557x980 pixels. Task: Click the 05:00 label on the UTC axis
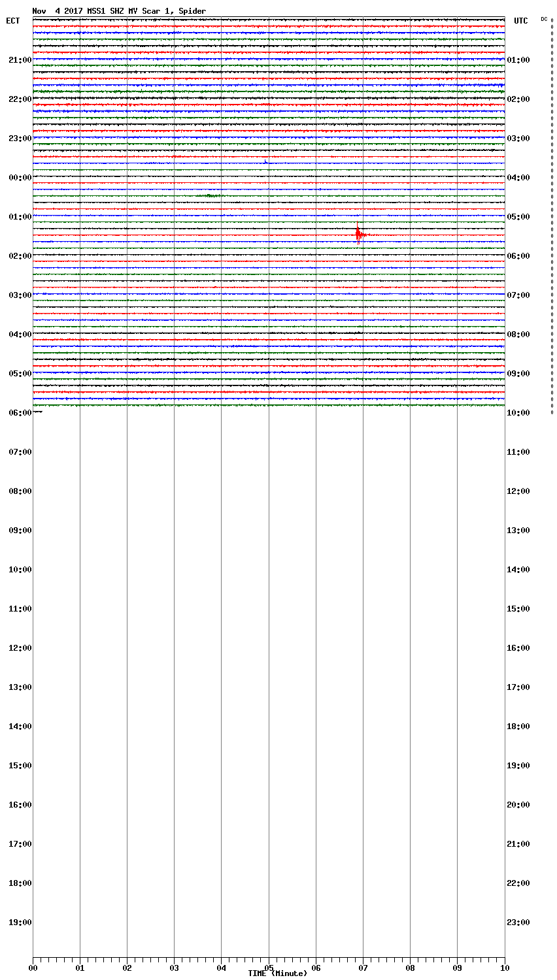[x=518, y=217]
